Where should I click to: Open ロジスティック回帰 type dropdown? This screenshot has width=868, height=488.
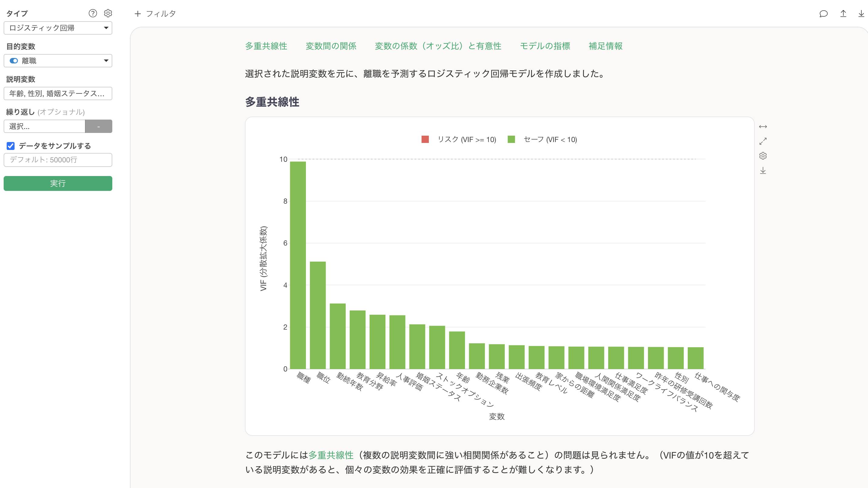pyautogui.click(x=58, y=28)
